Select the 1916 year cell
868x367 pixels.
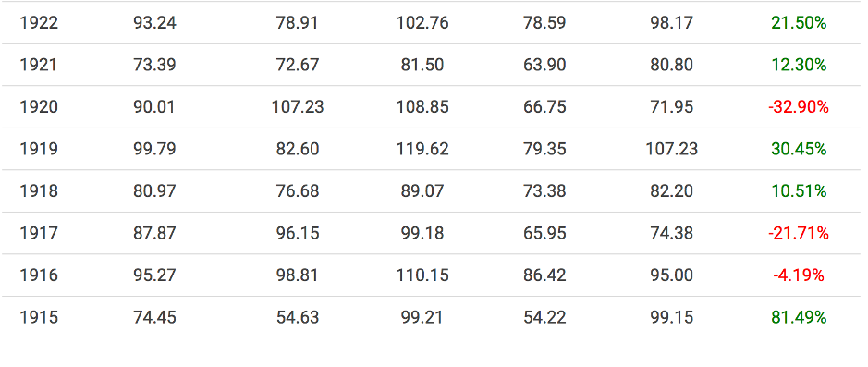pos(39,275)
